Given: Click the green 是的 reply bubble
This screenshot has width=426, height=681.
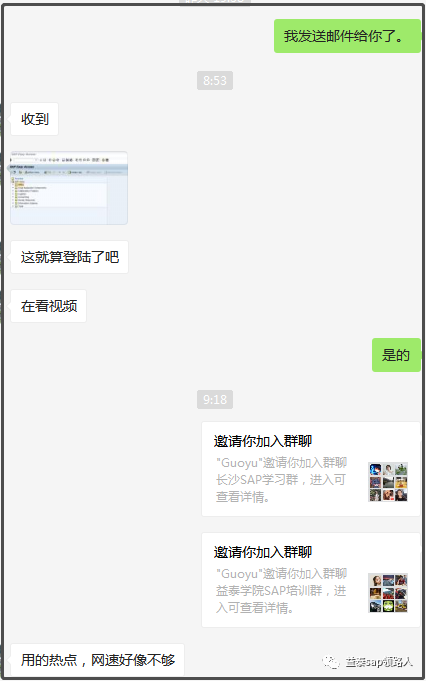Looking at the screenshot, I should click(x=396, y=355).
